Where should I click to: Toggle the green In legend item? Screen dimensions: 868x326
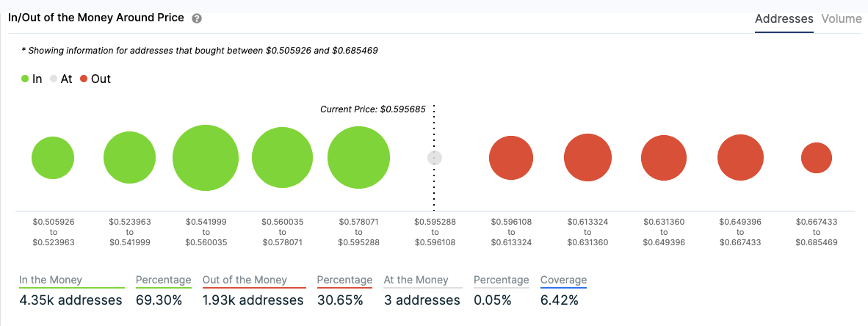coord(32,79)
